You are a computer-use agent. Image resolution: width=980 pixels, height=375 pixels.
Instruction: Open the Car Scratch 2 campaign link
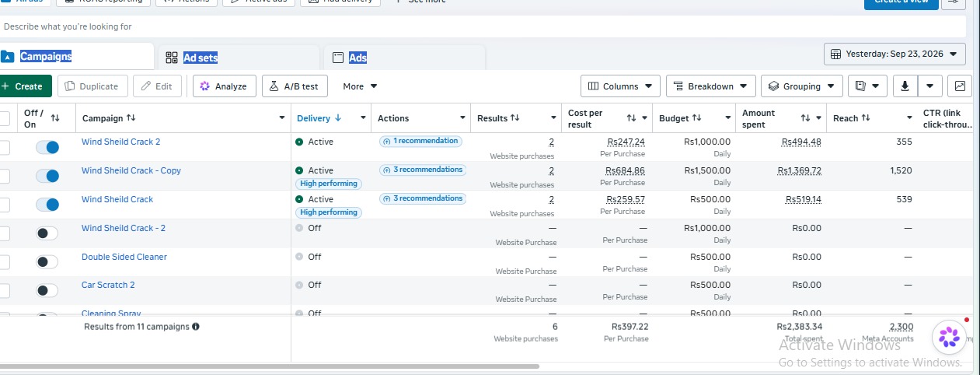[108, 285]
